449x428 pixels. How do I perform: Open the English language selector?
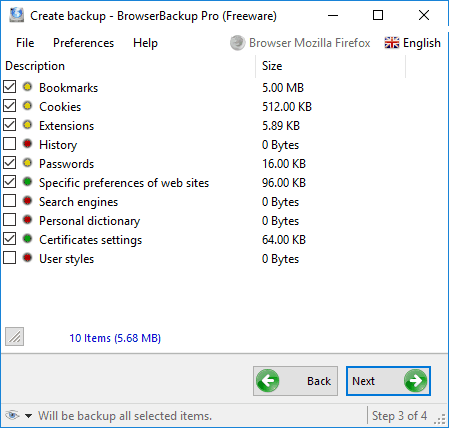tap(413, 43)
